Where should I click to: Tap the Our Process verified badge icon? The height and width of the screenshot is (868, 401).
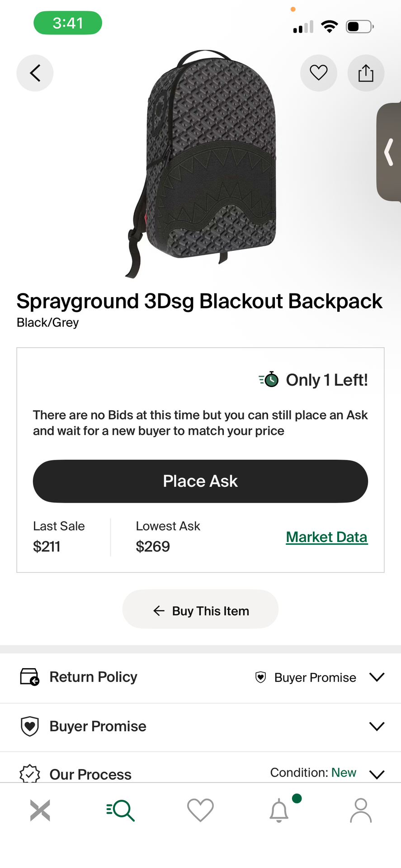point(29,774)
